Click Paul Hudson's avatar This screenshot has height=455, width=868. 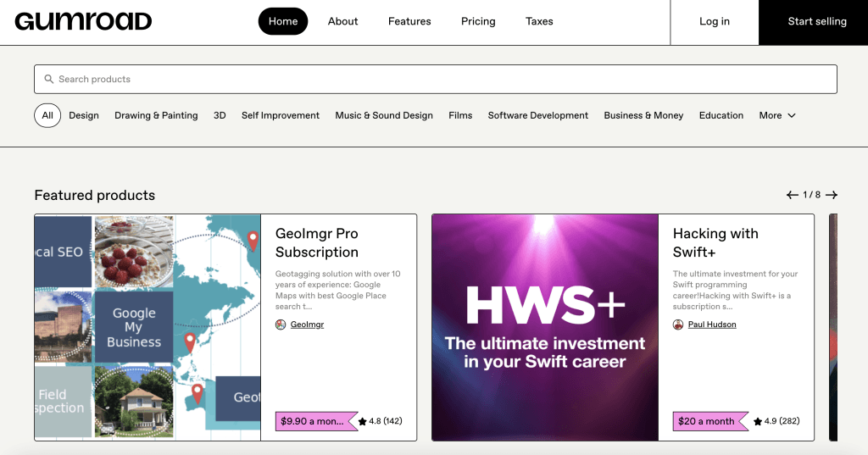(x=678, y=325)
